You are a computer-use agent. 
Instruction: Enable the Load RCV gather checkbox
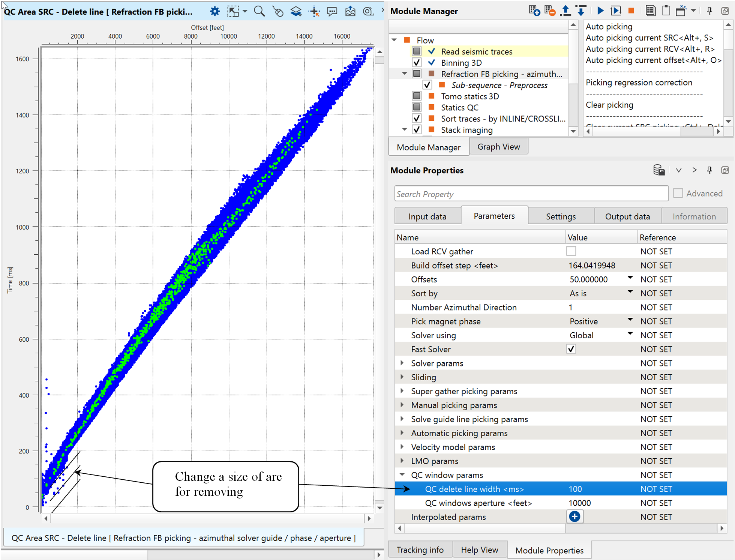[571, 251]
